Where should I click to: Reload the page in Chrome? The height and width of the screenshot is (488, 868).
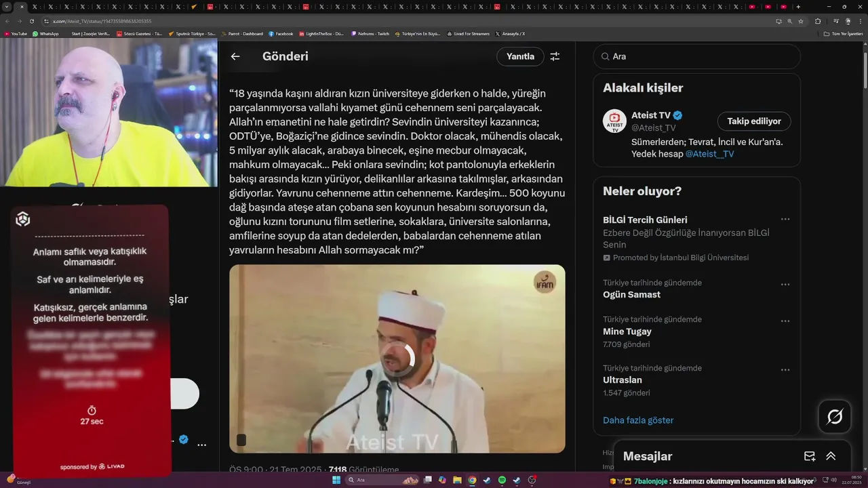tap(31, 21)
